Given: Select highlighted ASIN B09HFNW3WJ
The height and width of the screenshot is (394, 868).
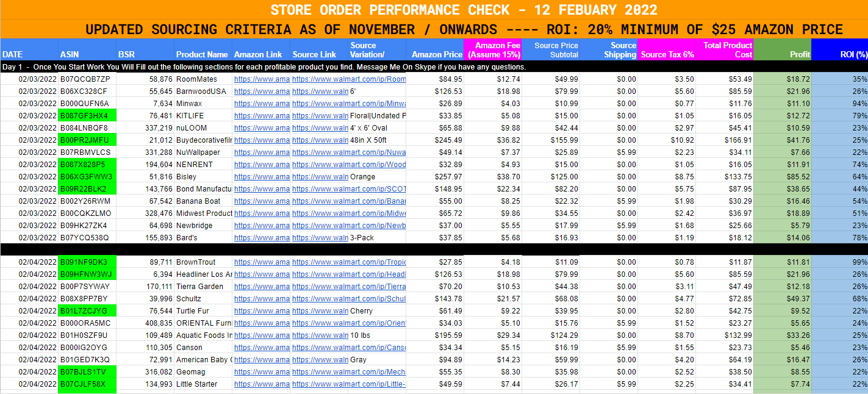Looking at the screenshot, I should [87, 274].
